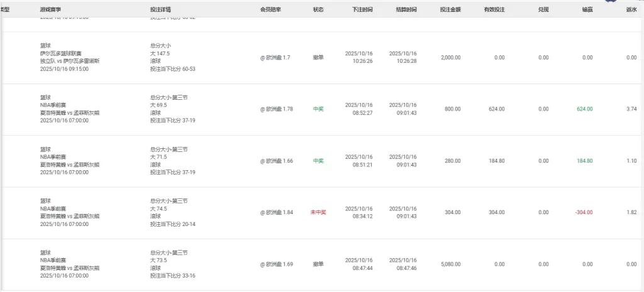This screenshot has height=292, width=644.
Task: Click the red 未中奖 status text
Action: coord(318,212)
